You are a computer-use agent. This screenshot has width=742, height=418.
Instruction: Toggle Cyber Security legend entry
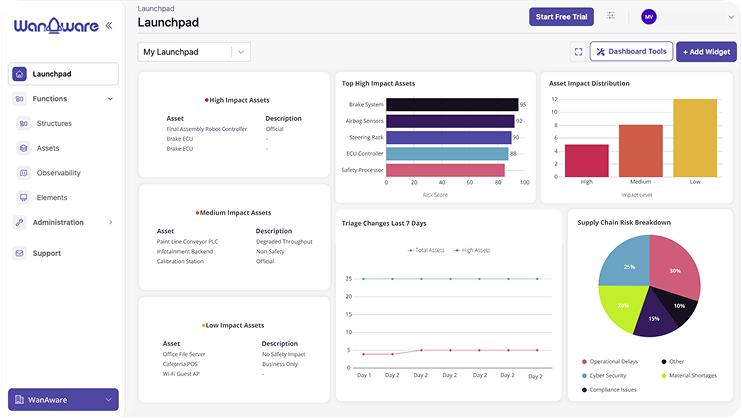point(604,375)
